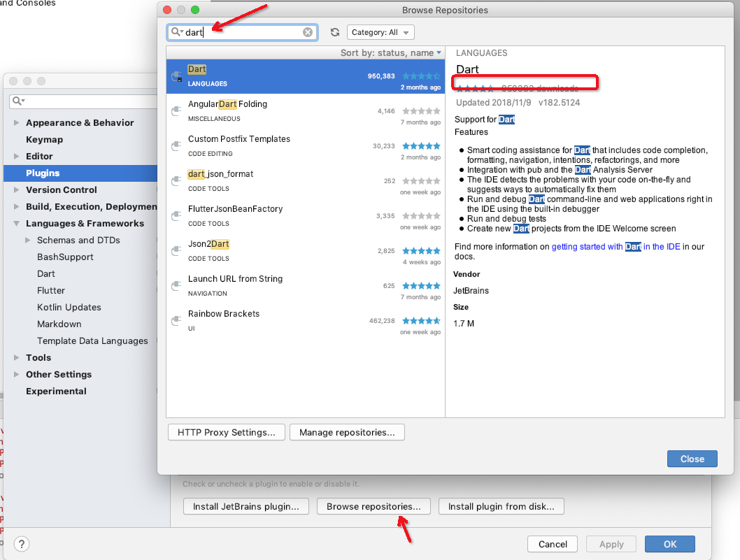The image size is (740, 560).
Task: Click the plugin search field containing dart
Action: coord(242,32)
